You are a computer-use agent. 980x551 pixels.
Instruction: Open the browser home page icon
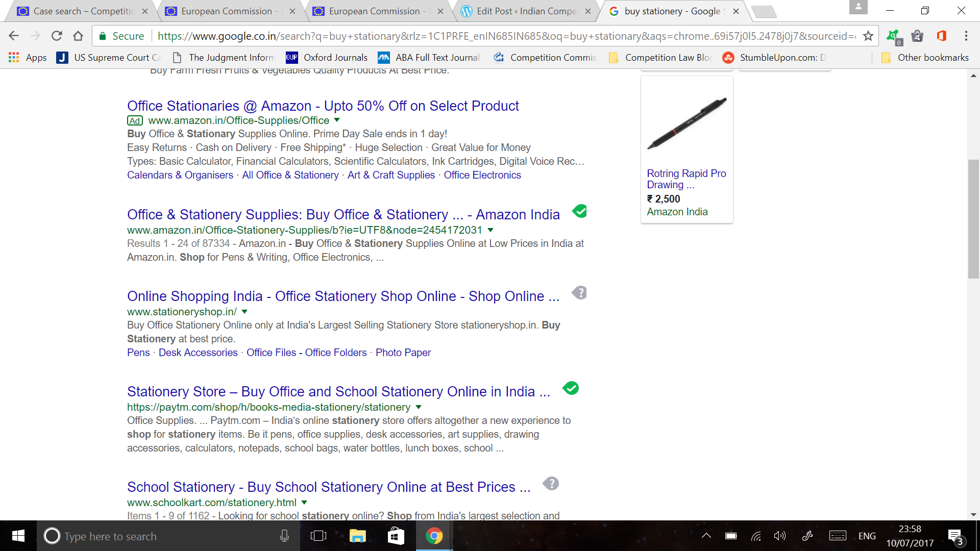78,36
